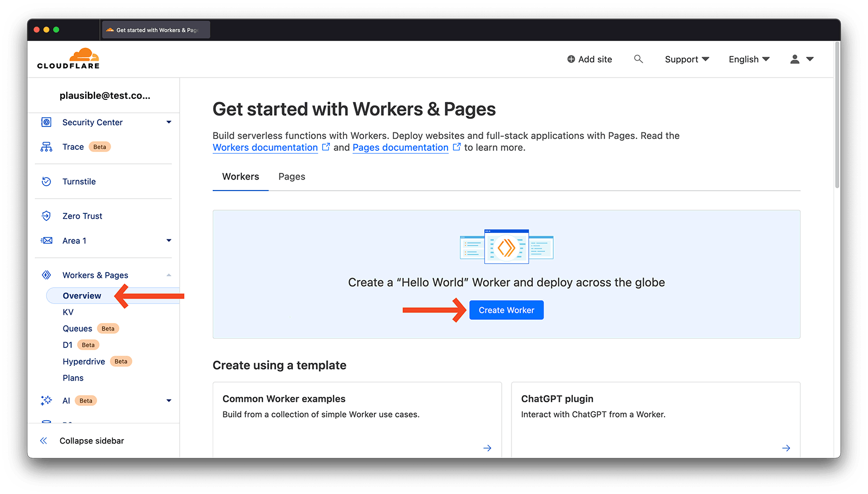868x494 pixels.
Task: Click arrow in Common Worker examples card
Action: [x=487, y=448]
